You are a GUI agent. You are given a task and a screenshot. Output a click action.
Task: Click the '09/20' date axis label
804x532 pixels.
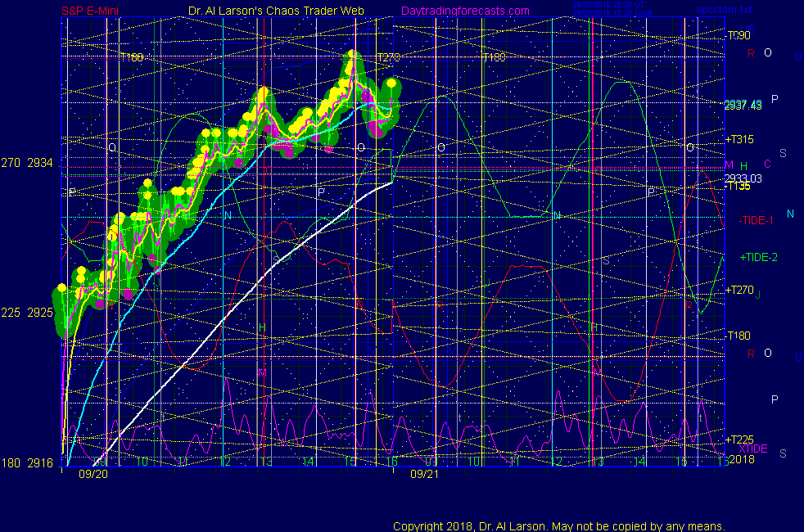(x=93, y=474)
